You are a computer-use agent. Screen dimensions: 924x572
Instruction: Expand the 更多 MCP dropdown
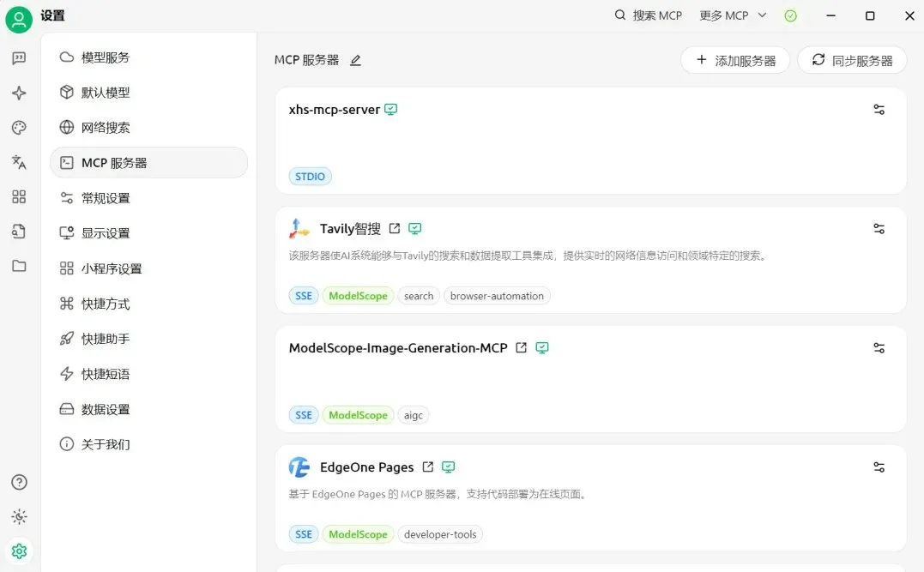[733, 16]
